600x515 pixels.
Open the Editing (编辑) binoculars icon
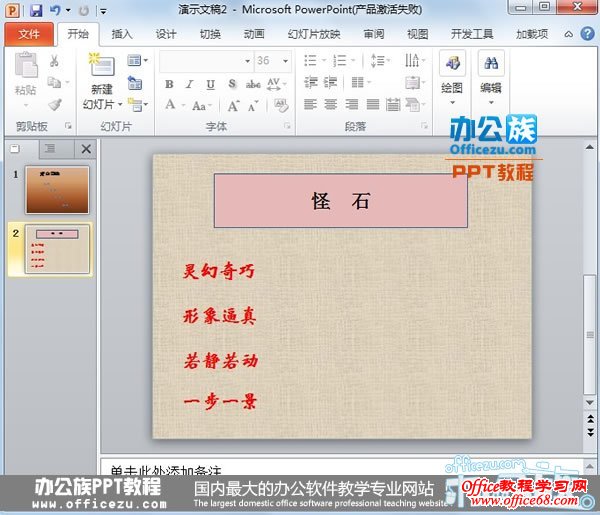pos(490,68)
